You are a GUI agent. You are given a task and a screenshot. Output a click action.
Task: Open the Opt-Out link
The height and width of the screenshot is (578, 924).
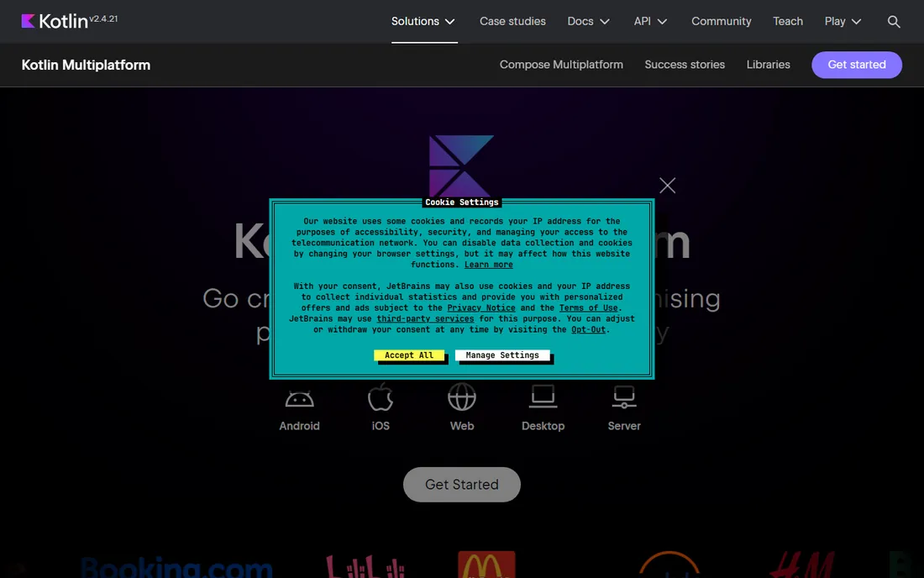point(588,329)
